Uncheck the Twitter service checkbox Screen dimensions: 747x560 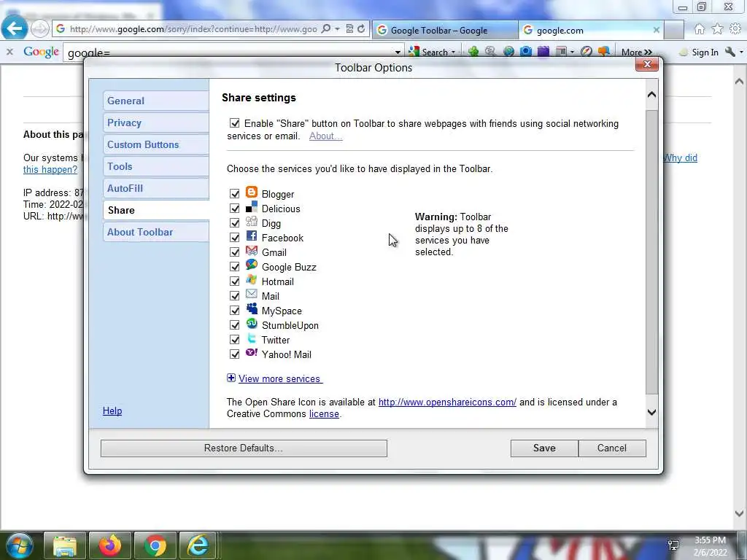pos(234,340)
